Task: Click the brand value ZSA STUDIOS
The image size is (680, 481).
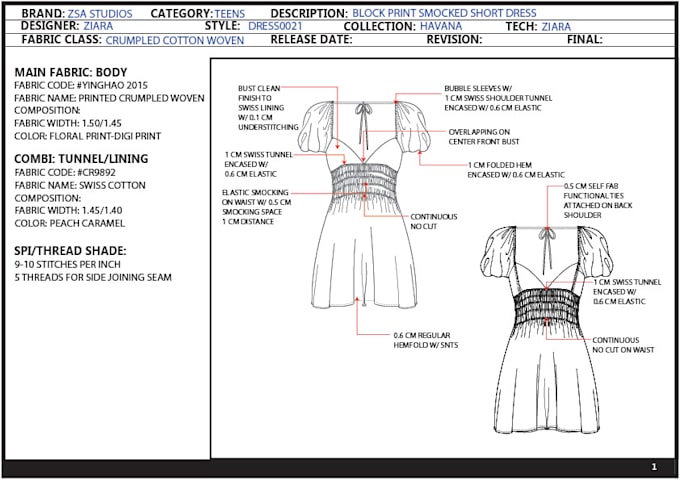Action: pos(100,14)
